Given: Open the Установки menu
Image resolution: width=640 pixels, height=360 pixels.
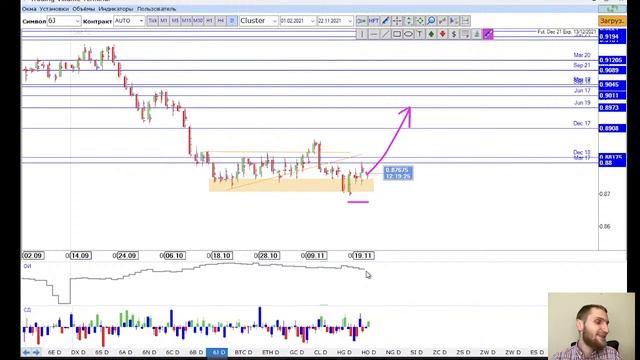Looking at the screenshot, I should 54,9.
